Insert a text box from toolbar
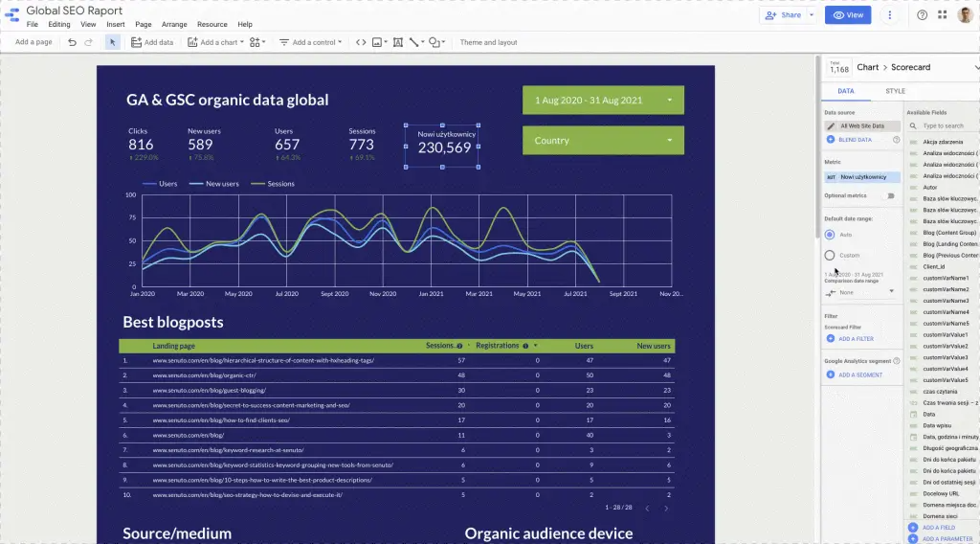980x544 pixels. click(397, 42)
